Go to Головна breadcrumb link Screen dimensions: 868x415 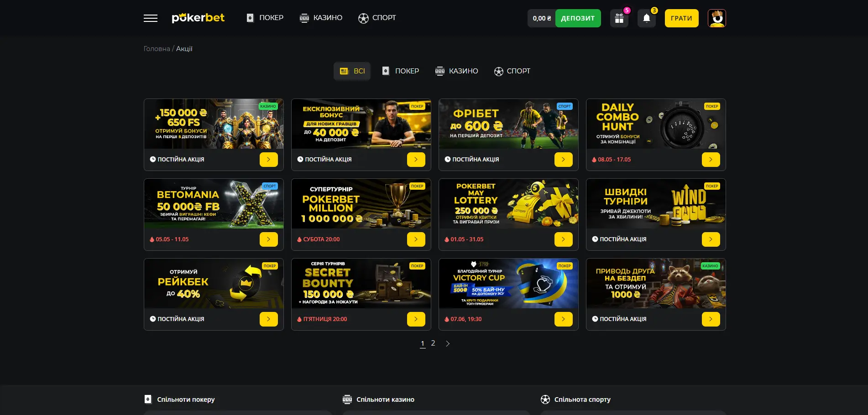pos(157,49)
